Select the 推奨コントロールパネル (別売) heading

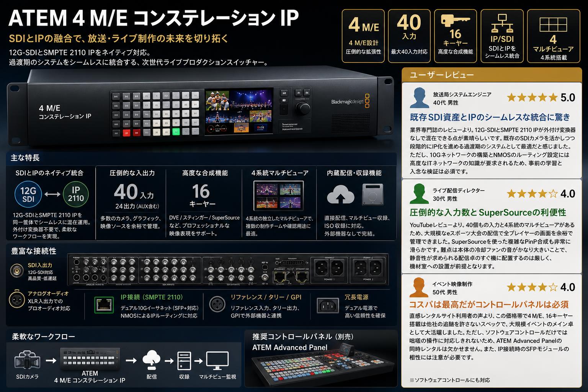(x=303, y=336)
